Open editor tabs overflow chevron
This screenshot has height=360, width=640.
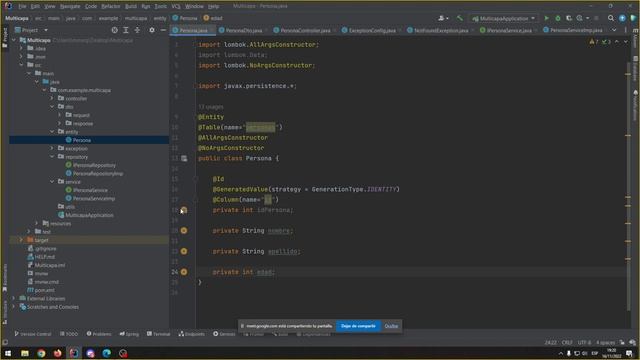tap(614, 30)
